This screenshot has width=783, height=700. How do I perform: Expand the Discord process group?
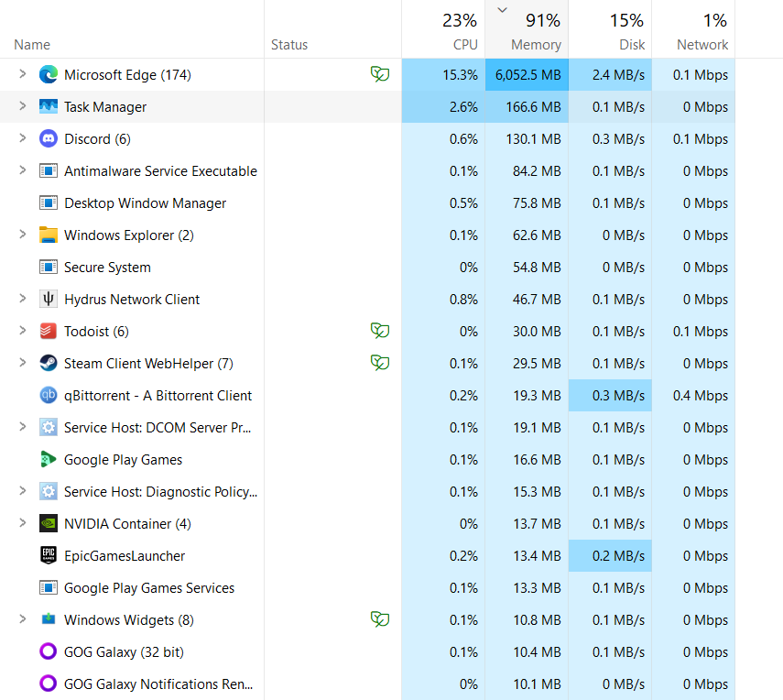(x=23, y=139)
